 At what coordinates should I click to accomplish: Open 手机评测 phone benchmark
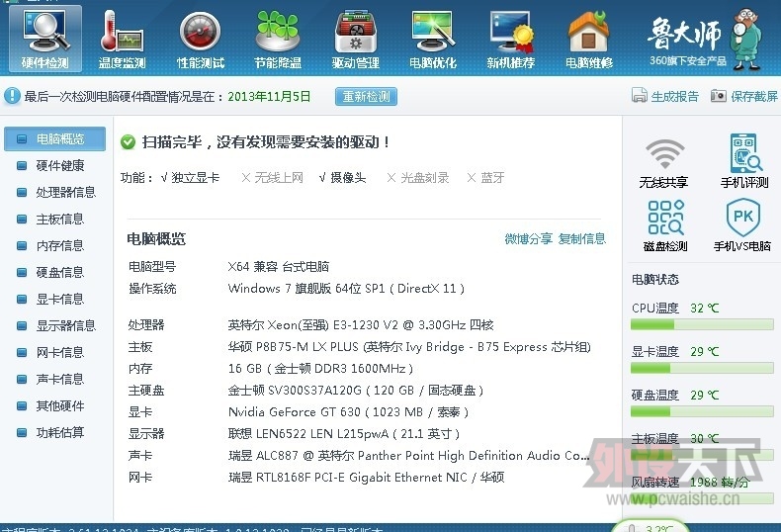pos(744,160)
